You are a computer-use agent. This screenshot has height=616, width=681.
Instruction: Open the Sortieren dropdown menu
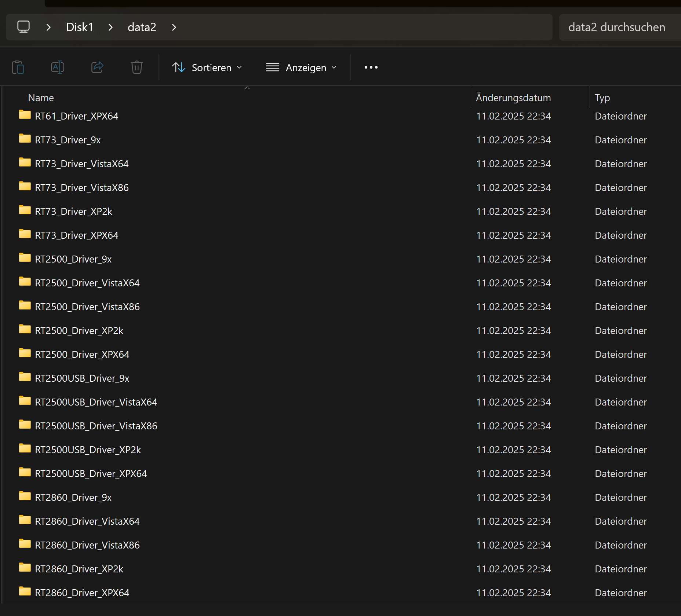point(207,67)
